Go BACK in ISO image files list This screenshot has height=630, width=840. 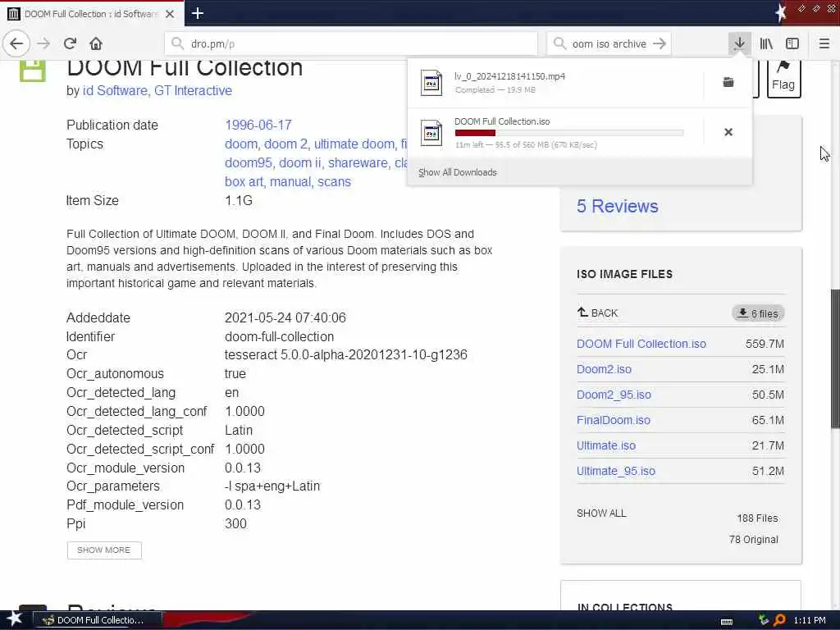597,313
